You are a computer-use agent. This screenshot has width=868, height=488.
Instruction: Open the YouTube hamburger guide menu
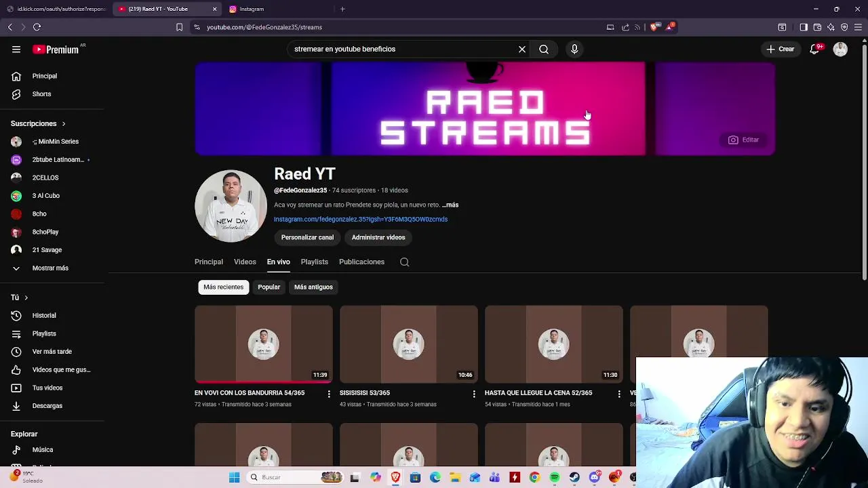coord(16,49)
